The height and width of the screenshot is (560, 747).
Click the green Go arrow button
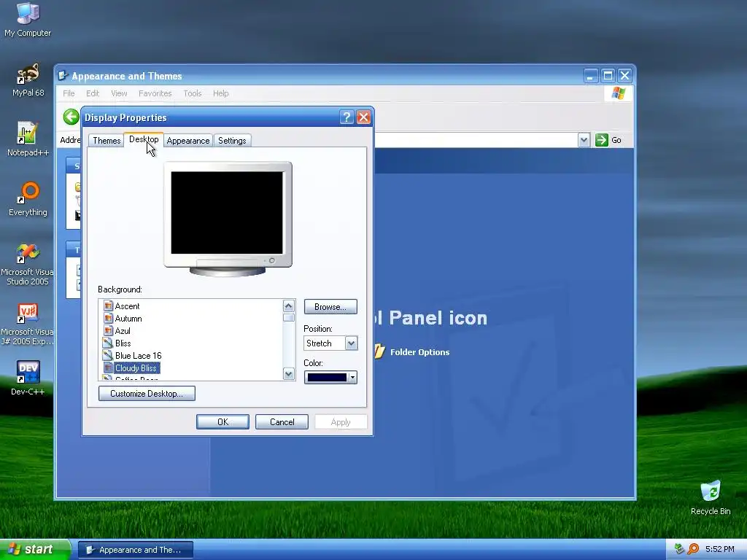tap(602, 140)
